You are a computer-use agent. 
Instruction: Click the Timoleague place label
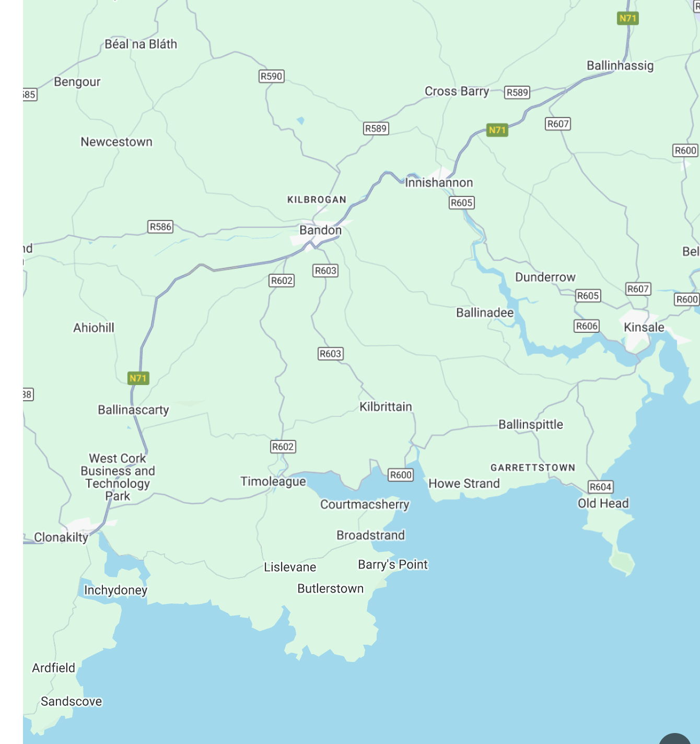273,481
